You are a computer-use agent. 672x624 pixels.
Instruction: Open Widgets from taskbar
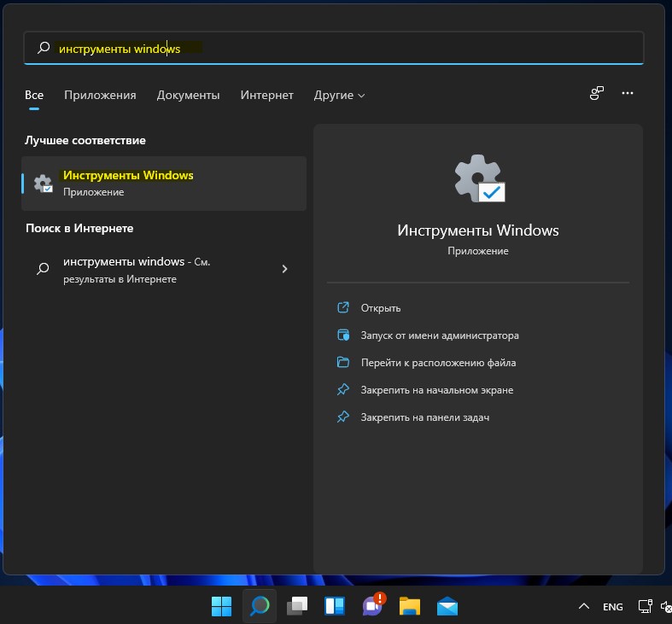(x=335, y=606)
